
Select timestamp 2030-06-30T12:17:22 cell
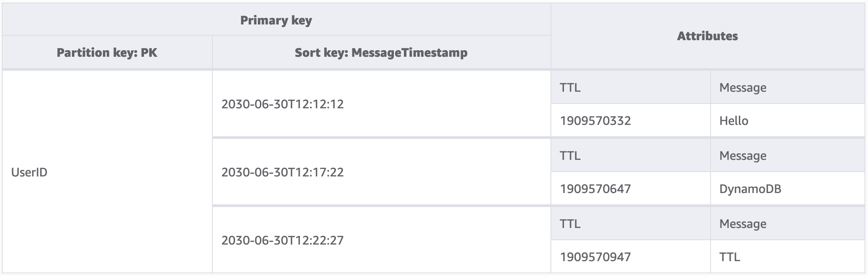click(283, 172)
